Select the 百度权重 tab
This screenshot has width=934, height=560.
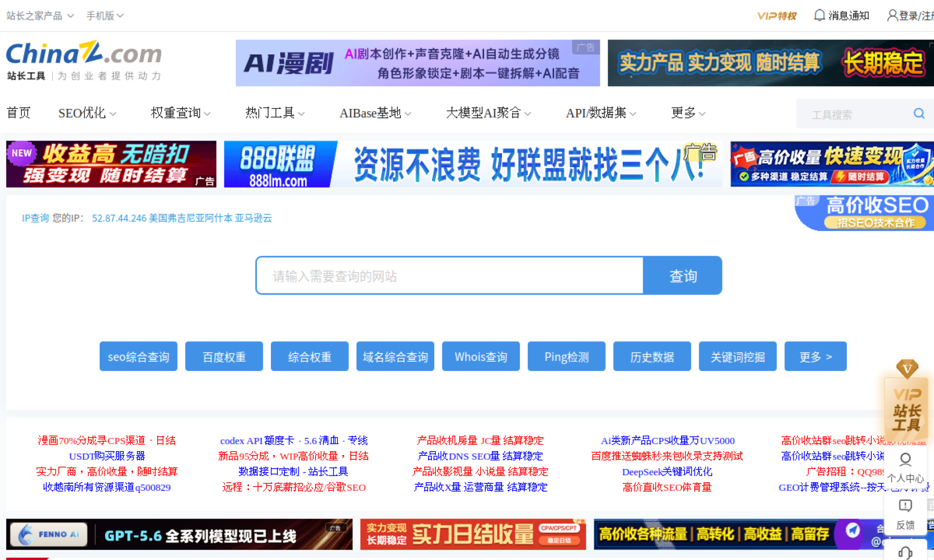tap(224, 357)
